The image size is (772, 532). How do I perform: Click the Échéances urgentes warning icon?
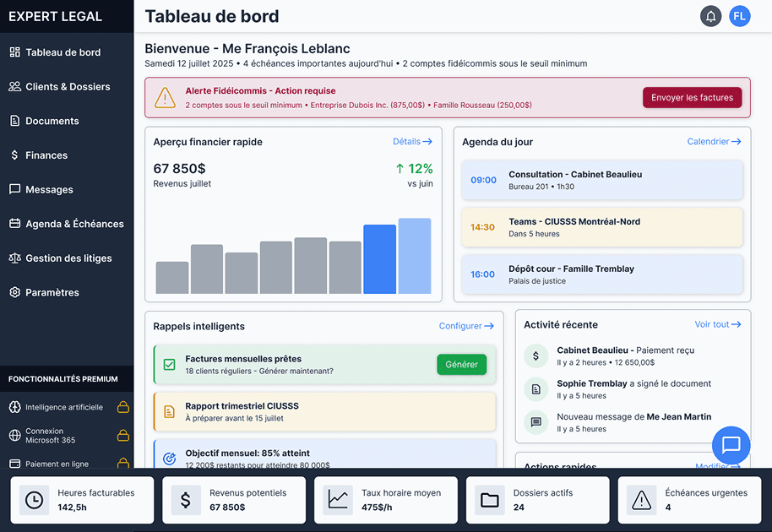click(x=641, y=500)
